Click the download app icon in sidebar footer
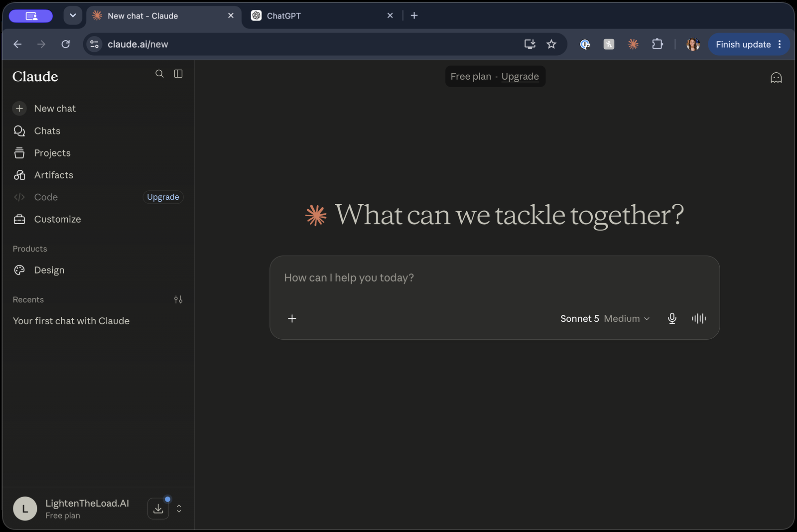Screen dimensions: 797x532 pos(158,509)
